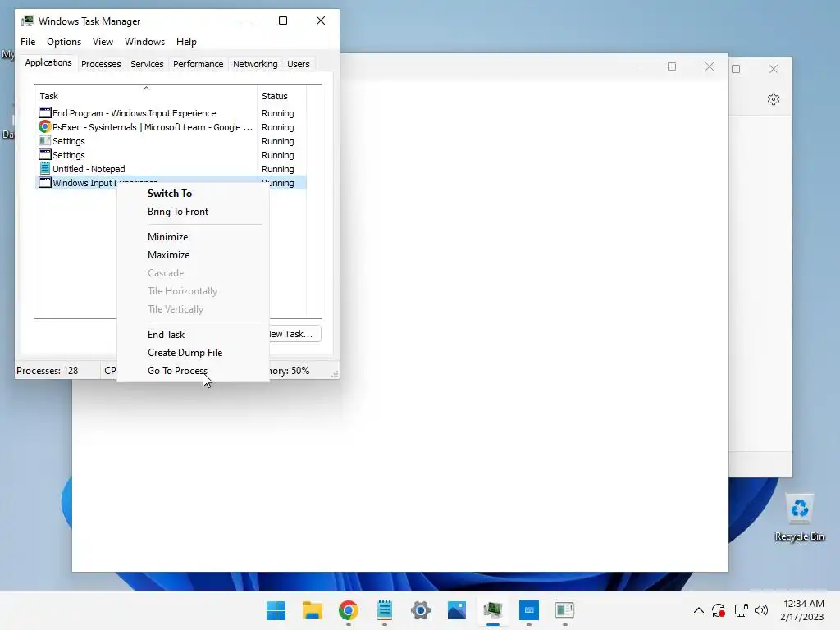Switch to the Processes tab

[x=101, y=64]
